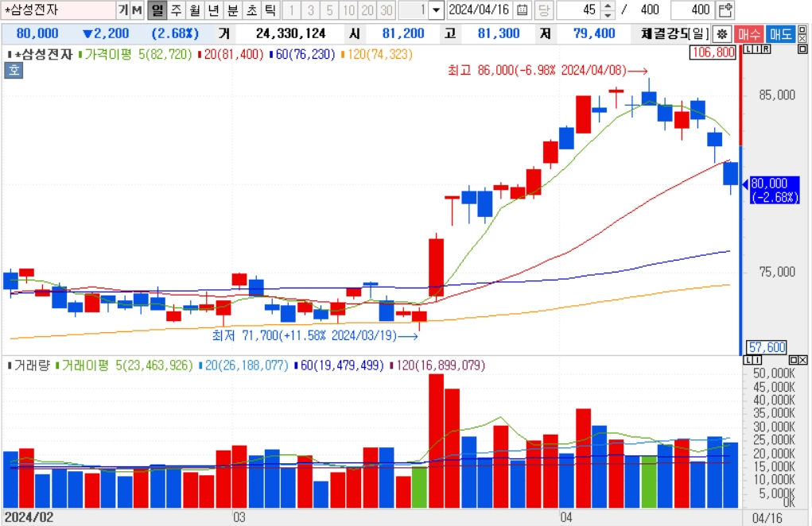Select the 일 daily period toggle

pyautogui.click(x=157, y=10)
